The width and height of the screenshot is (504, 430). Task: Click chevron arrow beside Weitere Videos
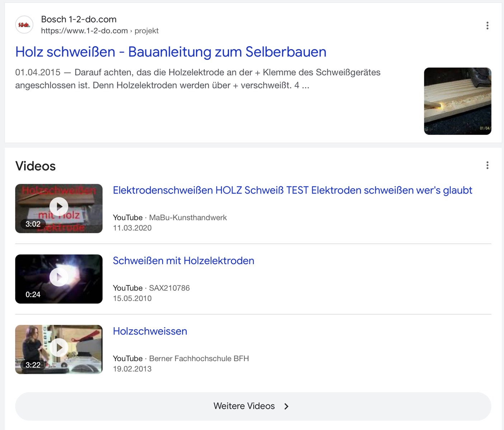[x=286, y=406]
